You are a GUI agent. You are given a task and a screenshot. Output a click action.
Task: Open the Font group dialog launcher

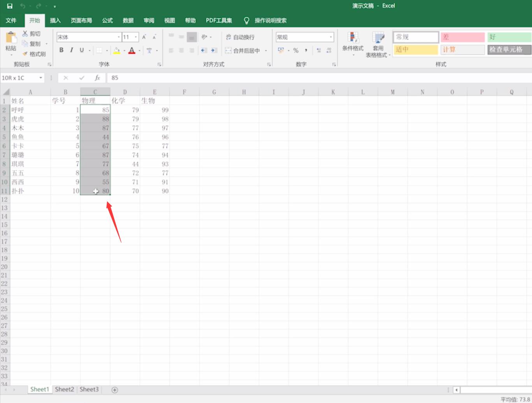point(160,64)
